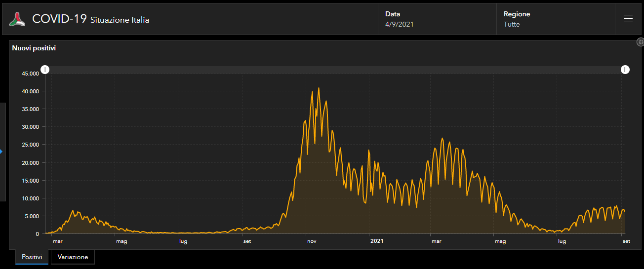Click the first mar label on the time axis
The height and width of the screenshot is (269, 644).
(58, 241)
